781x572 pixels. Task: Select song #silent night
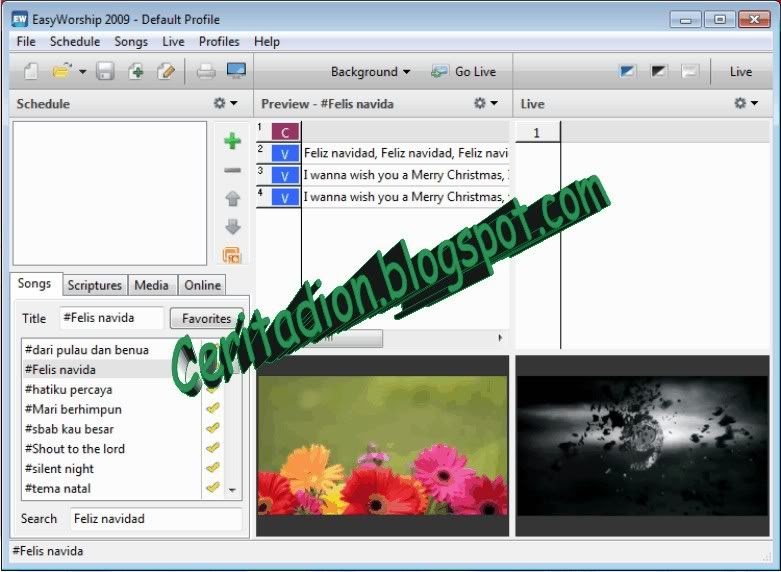click(112, 469)
